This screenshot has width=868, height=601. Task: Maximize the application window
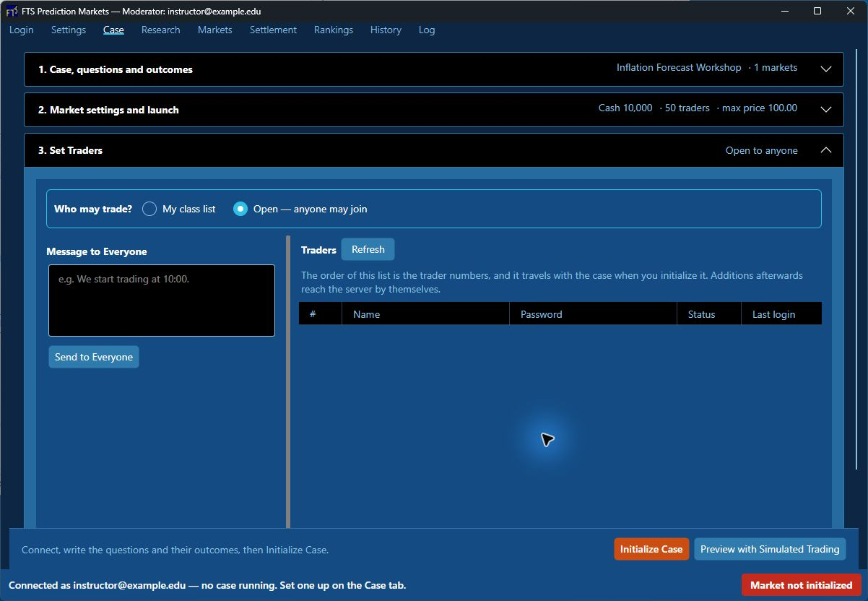click(x=817, y=11)
